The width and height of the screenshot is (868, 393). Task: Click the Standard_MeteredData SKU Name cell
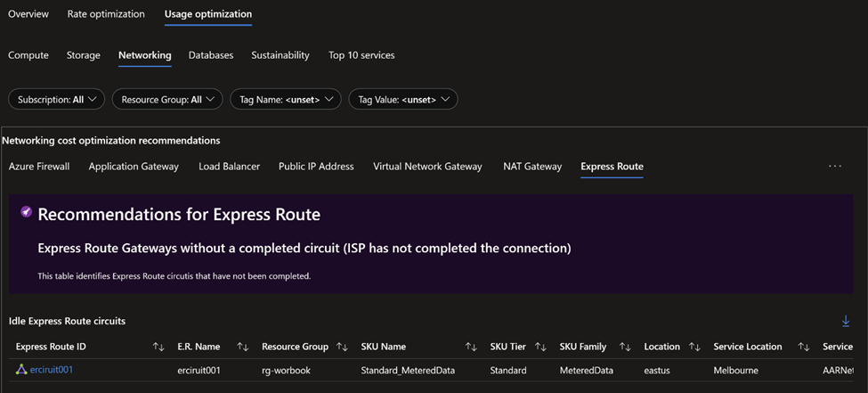[x=408, y=370]
